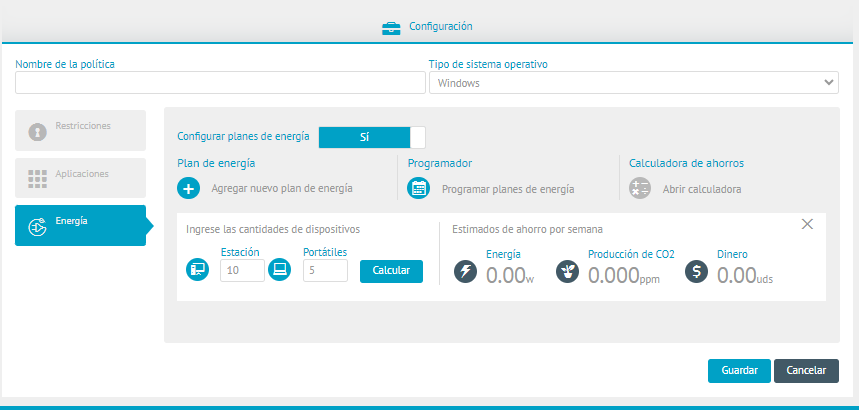The width and height of the screenshot is (859, 410).
Task: Click the Tipo de sistema operativo label
Action: (x=488, y=64)
